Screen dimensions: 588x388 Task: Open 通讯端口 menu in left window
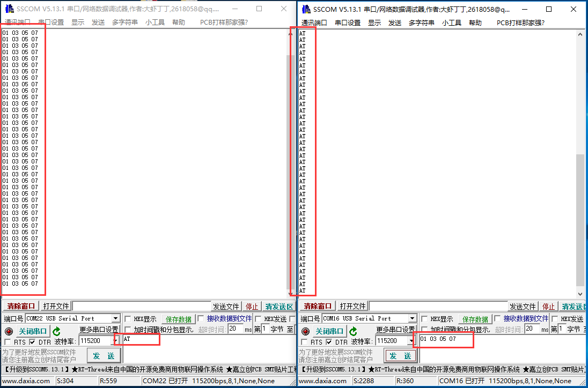click(x=18, y=23)
